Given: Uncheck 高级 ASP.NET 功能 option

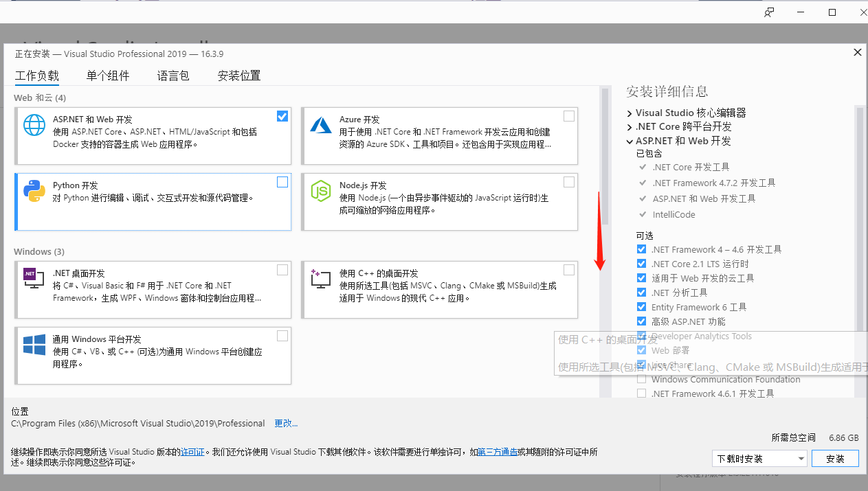Looking at the screenshot, I should 641,321.
